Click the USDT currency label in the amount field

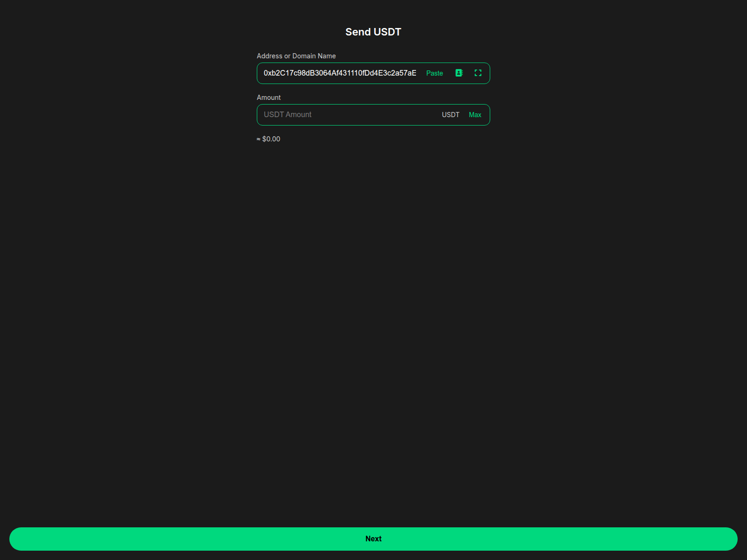pyautogui.click(x=451, y=115)
